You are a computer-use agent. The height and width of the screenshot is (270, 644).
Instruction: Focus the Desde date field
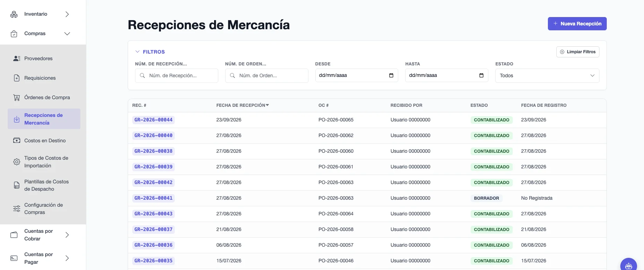357,76
